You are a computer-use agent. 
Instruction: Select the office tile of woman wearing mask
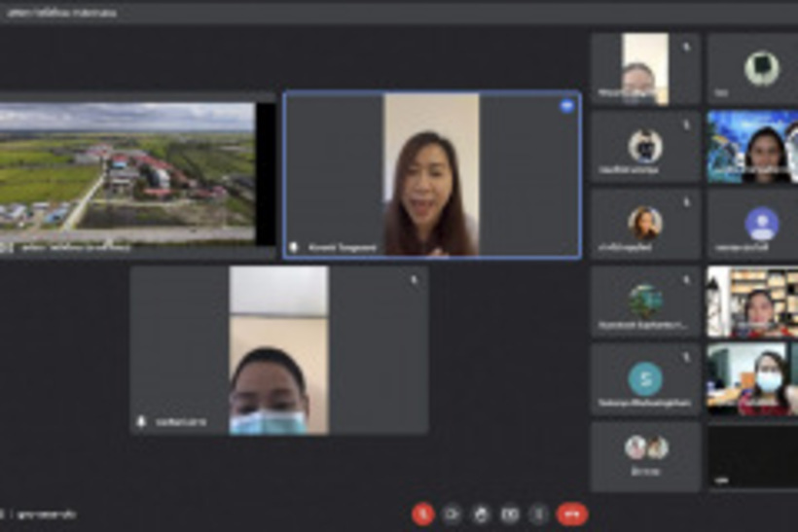tap(752, 379)
